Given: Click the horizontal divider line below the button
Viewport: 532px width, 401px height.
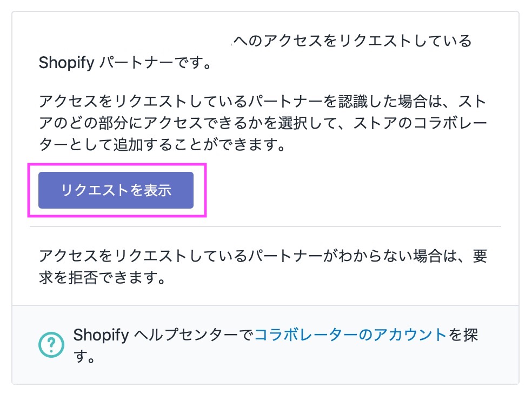Looking at the screenshot, I should (265, 226).
